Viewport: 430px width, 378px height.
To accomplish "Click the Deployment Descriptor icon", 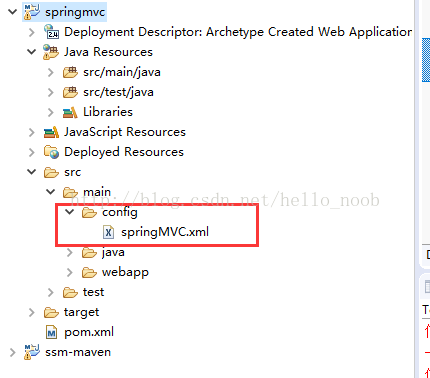I will pos(51,32).
